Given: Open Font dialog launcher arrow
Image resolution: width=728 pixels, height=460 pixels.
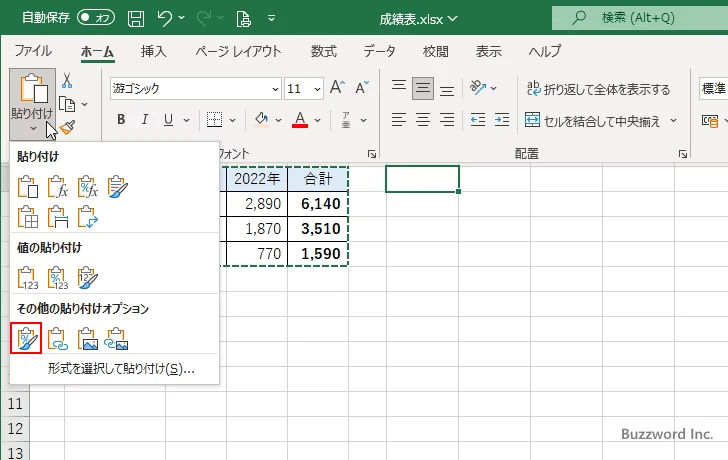Looking at the screenshot, I should [x=372, y=154].
